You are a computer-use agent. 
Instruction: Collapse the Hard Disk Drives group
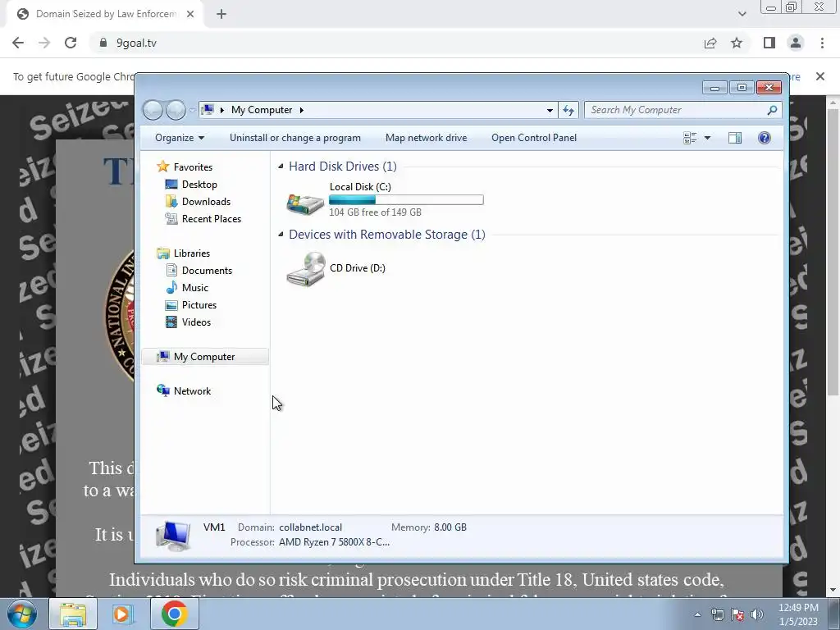click(x=281, y=167)
